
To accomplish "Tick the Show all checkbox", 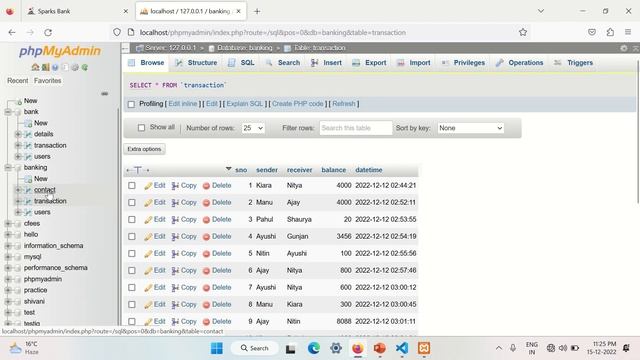I will pos(141,128).
